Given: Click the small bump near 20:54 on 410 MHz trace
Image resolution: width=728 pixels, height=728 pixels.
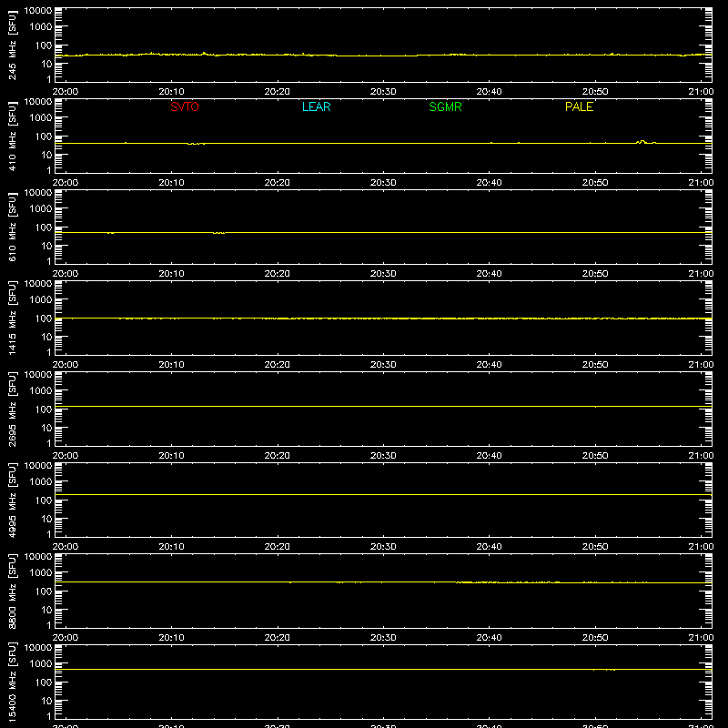Looking at the screenshot, I should coord(642,141).
